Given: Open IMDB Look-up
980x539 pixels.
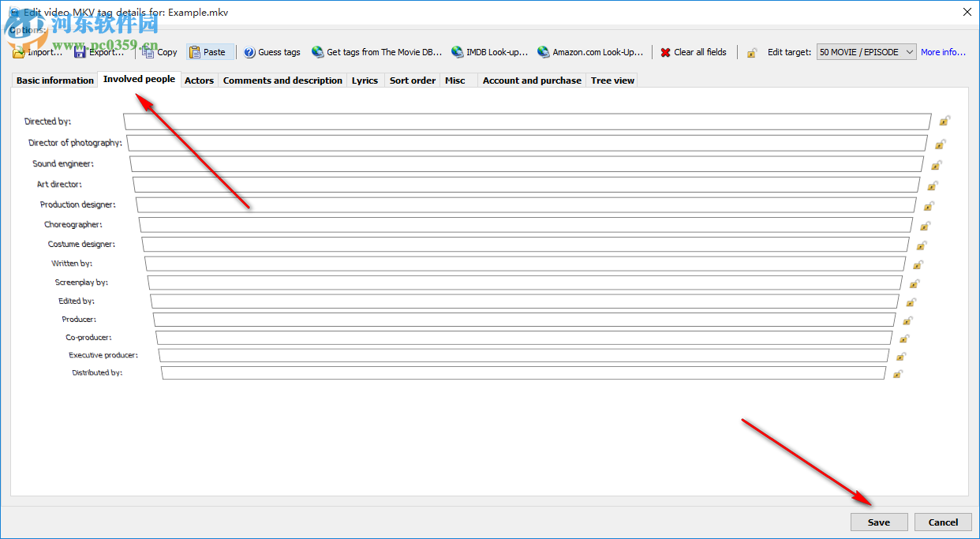Looking at the screenshot, I should click(490, 52).
